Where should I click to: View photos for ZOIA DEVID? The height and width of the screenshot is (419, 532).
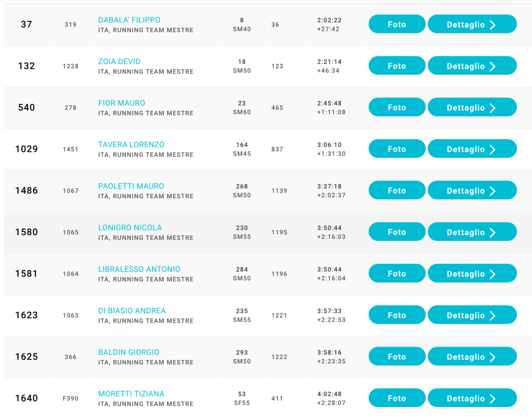(397, 66)
